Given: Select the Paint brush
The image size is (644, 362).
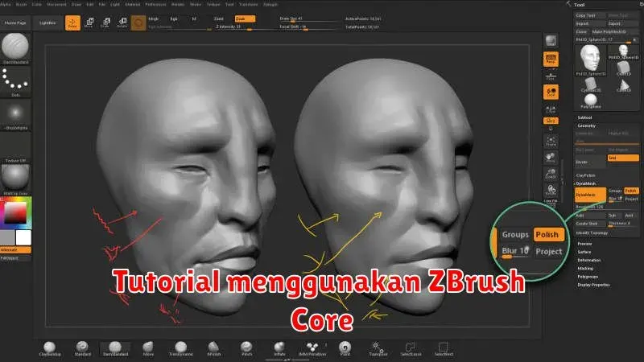Looking at the screenshot, I should pyautogui.click(x=345, y=349).
